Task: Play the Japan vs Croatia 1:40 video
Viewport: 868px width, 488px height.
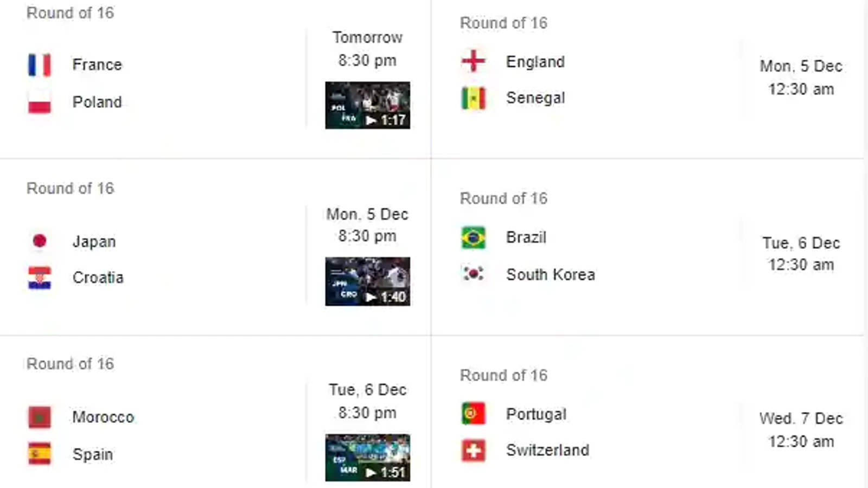Action: coord(367,281)
